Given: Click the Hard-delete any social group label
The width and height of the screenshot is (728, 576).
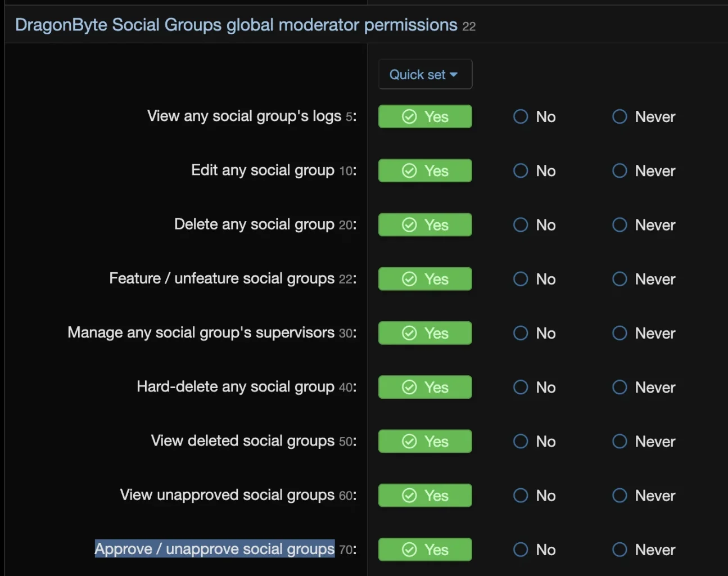Looking at the screenshot, I should point(236,386).
